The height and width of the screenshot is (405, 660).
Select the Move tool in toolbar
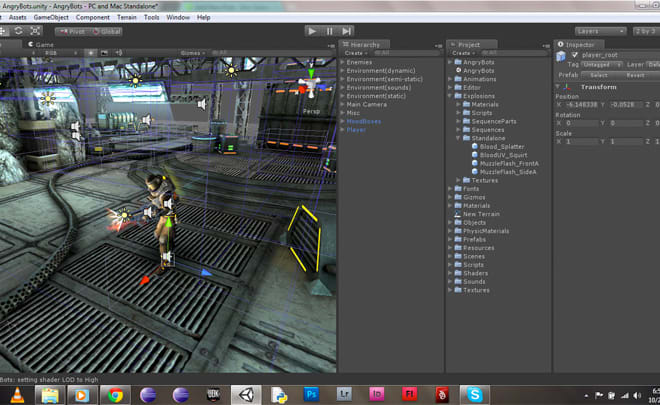point(3,31)
